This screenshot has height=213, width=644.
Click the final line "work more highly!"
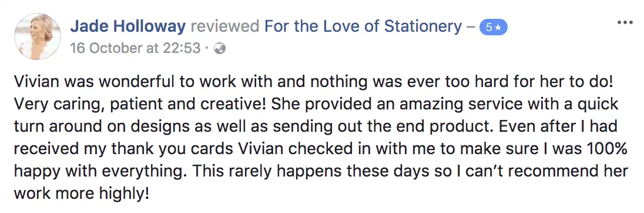tap(81, 193)
